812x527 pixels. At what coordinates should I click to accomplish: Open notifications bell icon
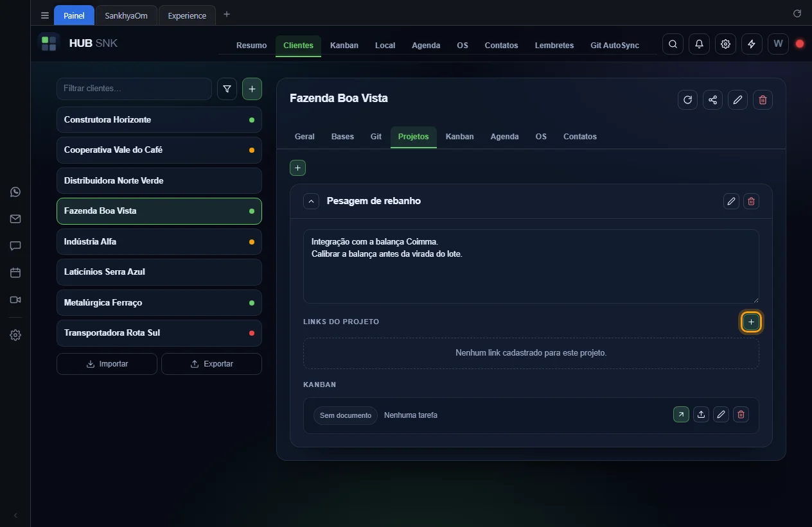click(x=699, y=44)
